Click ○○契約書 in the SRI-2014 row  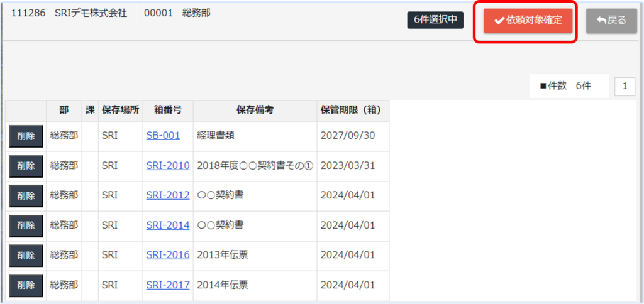tap(220, 225)
